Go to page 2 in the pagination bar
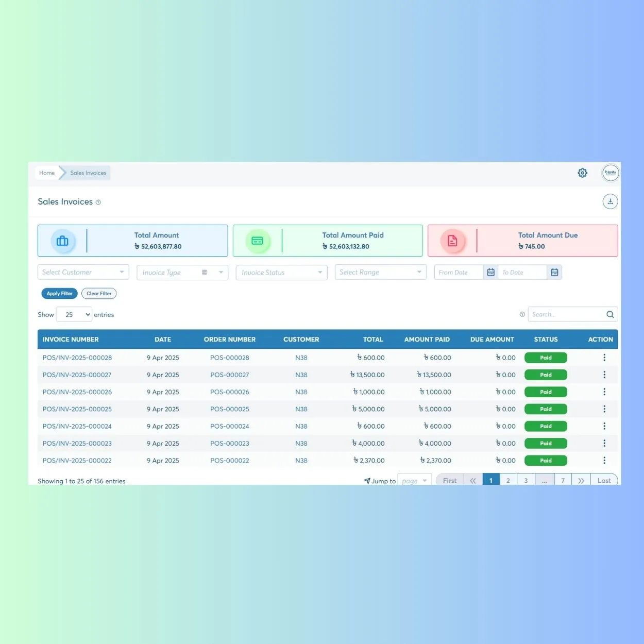 (x=508, y=480)
